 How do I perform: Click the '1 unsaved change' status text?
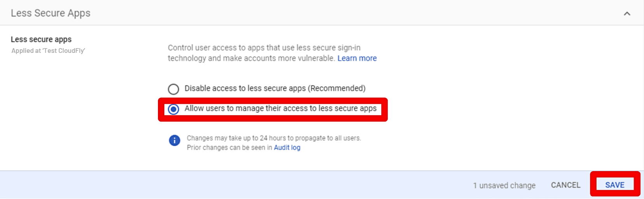pyautogui.click(x=504, y=185)
